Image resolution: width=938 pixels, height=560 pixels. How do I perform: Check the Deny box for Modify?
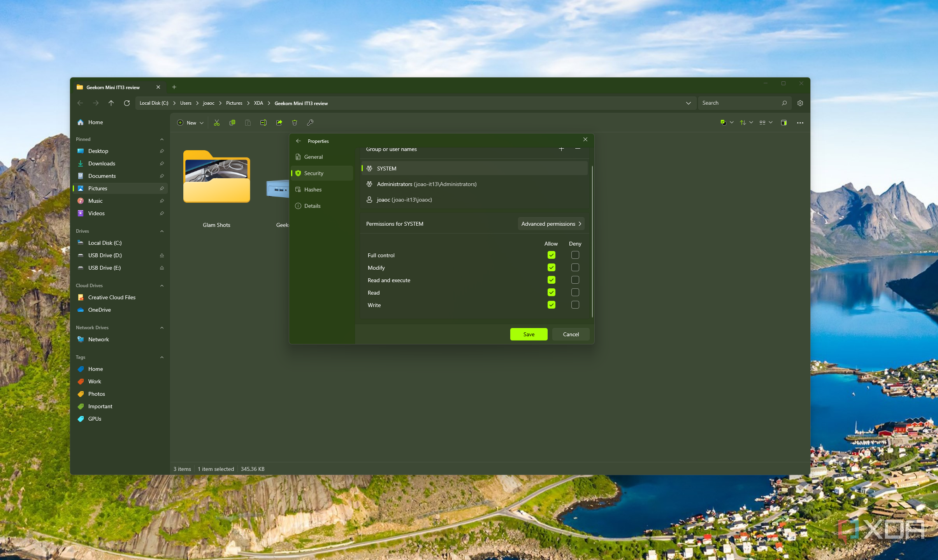tap(575, 267)
